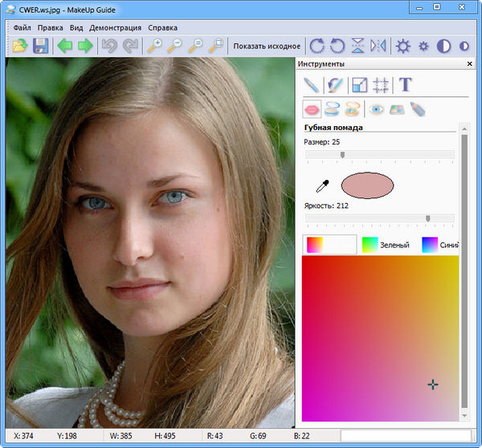Save the image with the floppy disk icon
The width and height of the screenshot is (482, 448).
pos(40,46)
